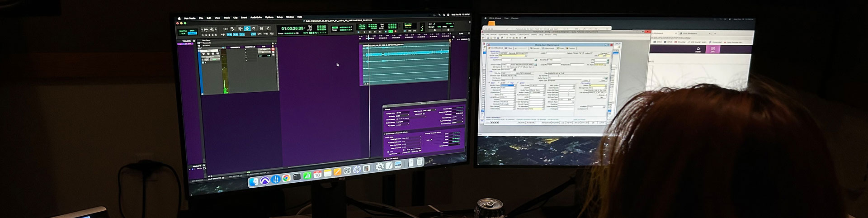Screen dimensions: 868x218
Task: Open the Setup menu in Pro Tools
Action: [280, 17]
